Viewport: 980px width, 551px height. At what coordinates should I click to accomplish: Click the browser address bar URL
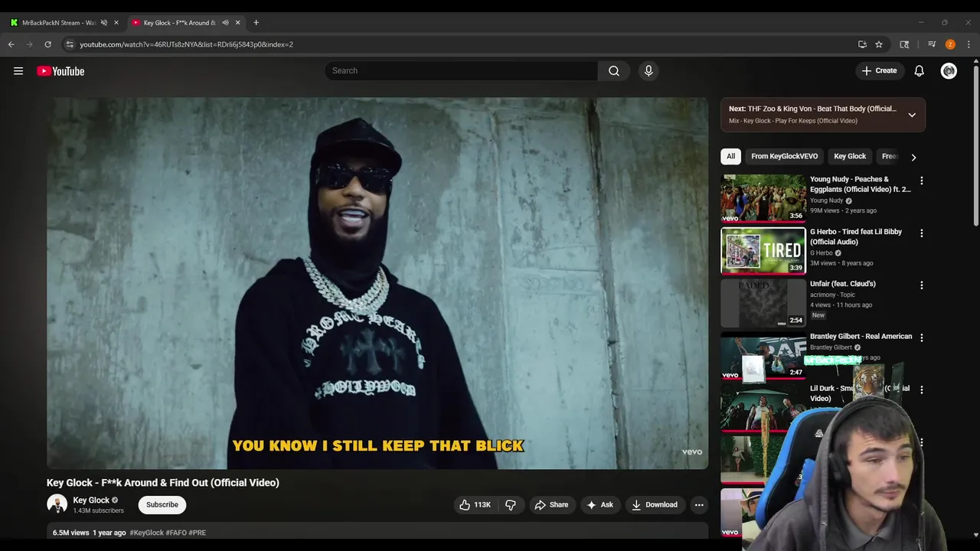click(x=186, y=44)
